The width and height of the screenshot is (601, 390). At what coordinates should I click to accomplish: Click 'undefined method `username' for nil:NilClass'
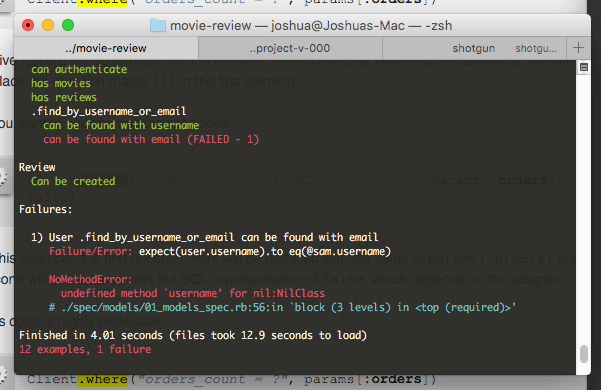pyautogui.click(x=193, y=293)
